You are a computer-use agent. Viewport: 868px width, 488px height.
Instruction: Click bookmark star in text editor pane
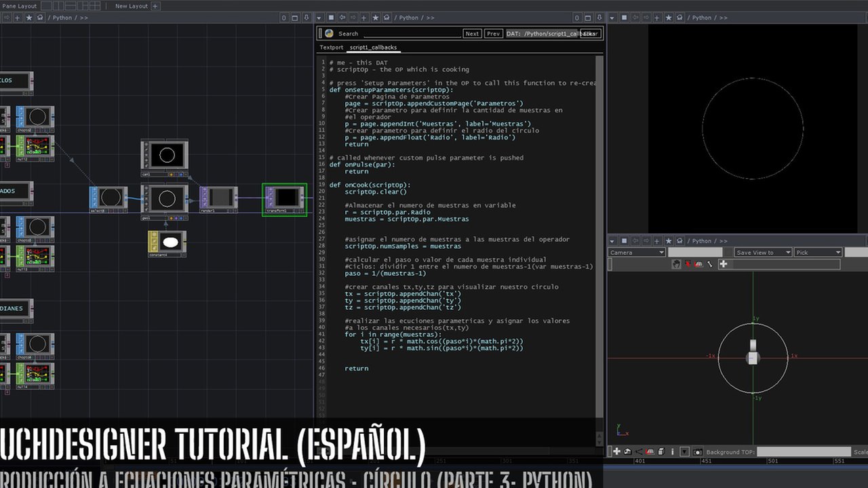pyautogui.click(x=375, y=18)
